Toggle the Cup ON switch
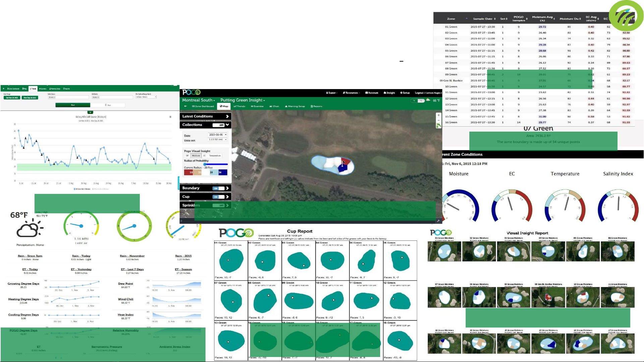Screen dimensions: 644x362 (219, 197)
